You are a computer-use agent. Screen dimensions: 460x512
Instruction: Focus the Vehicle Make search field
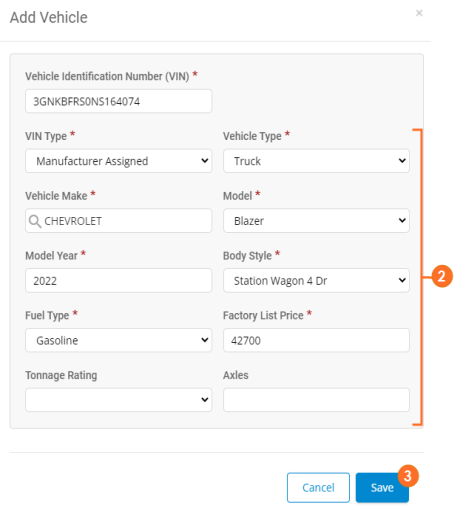click(x=118, y=221)
